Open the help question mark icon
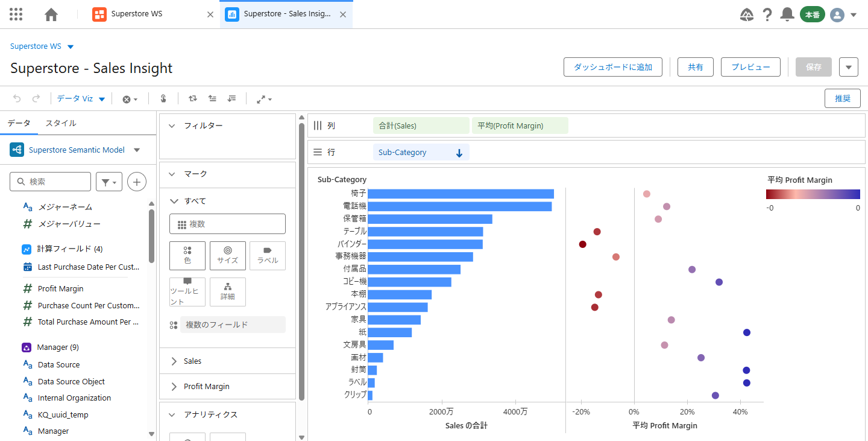The image size is (868, 441). tap(767, 14)
